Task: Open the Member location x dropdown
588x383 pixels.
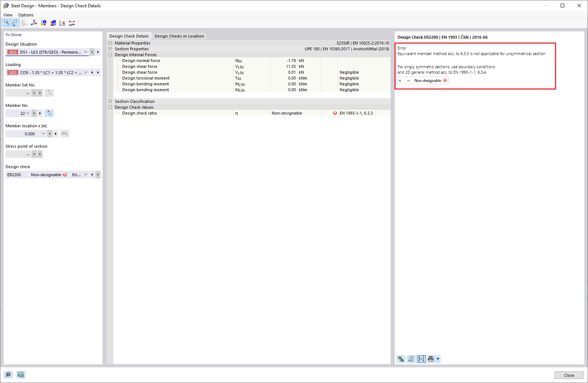Action: click(x=43, y=134)
